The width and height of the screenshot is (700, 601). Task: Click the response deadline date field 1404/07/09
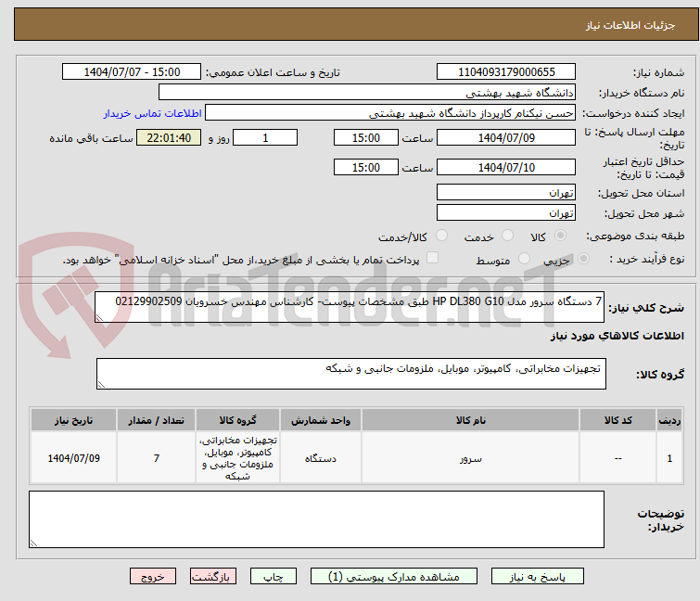(505, 138)
